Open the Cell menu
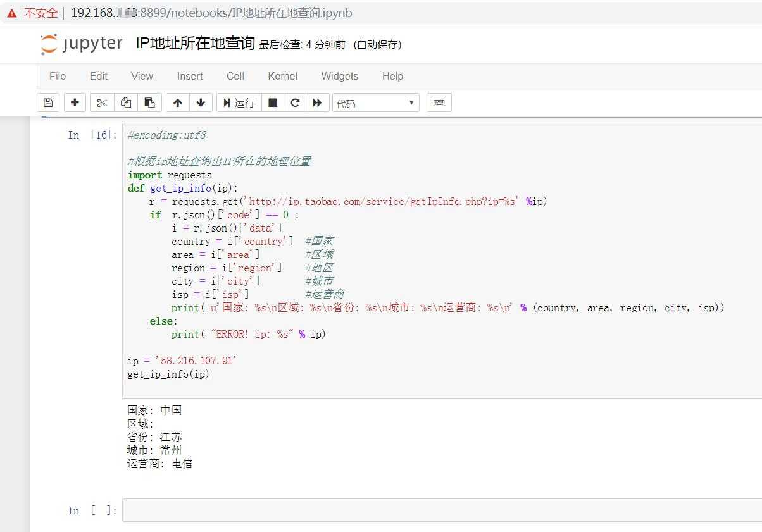The height and width of the screenshot is (532, 762). [x=235, y=76]
